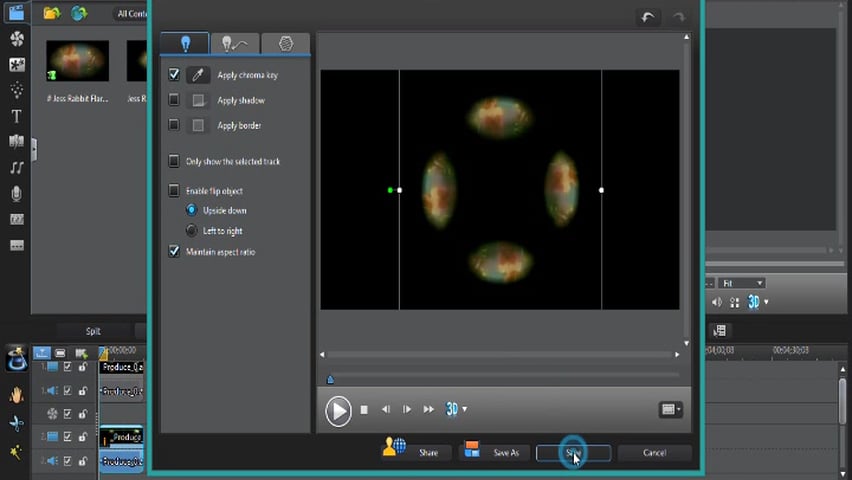This screenshot has height=480, width=852.
Task: Open the Effect Room fan icon
Action: coord(16,38)
